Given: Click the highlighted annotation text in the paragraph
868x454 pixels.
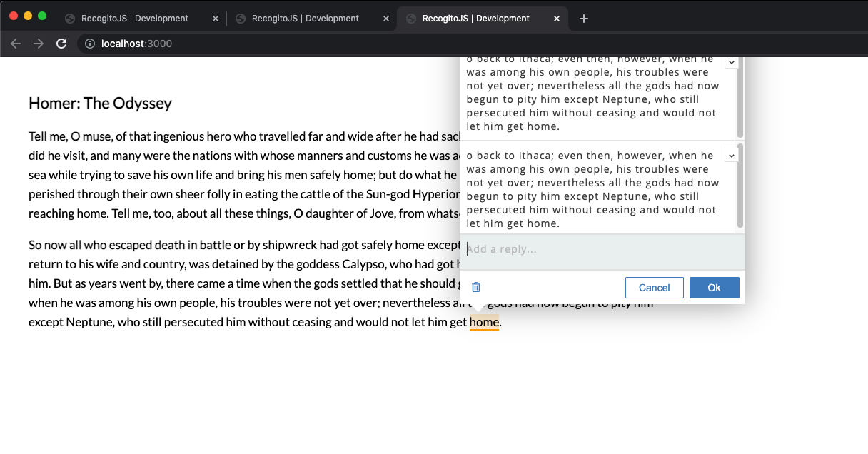Looking at the screenshot, I should 484,322.
